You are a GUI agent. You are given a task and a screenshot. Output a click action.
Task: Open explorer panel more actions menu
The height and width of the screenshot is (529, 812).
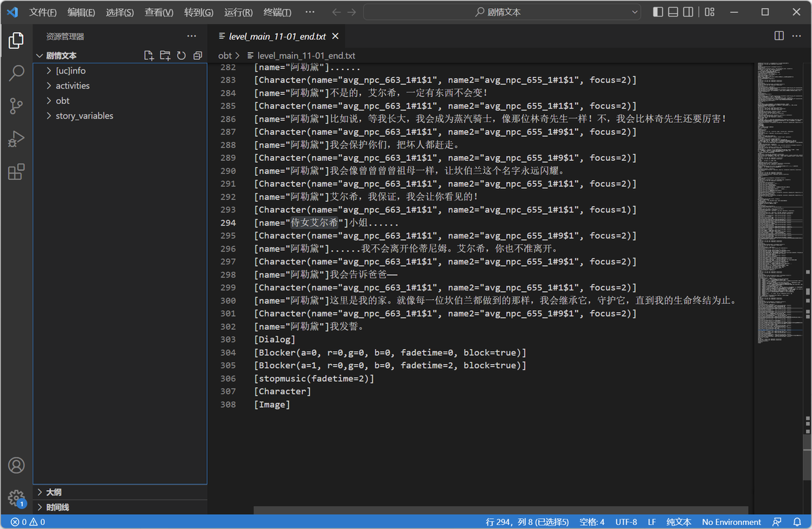[x=191, y=36]
